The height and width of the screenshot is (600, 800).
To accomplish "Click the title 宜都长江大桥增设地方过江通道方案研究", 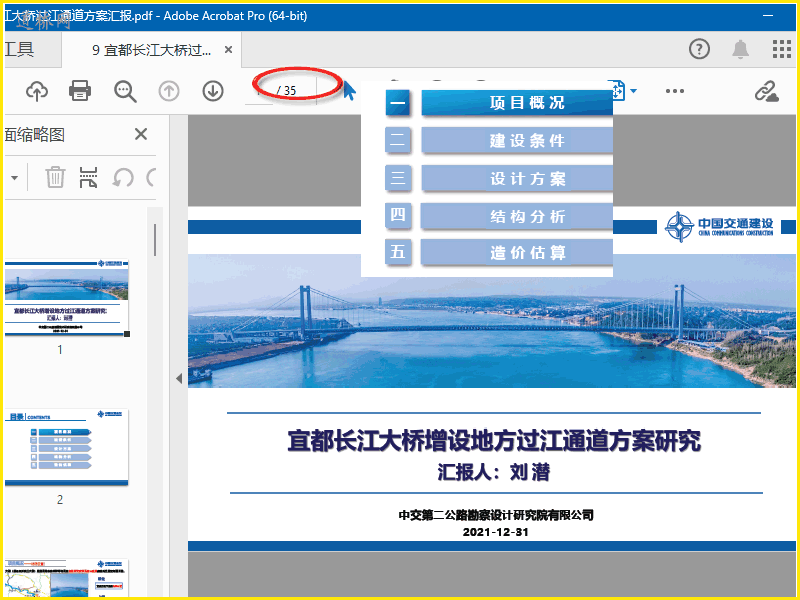I will coord(494,440).
